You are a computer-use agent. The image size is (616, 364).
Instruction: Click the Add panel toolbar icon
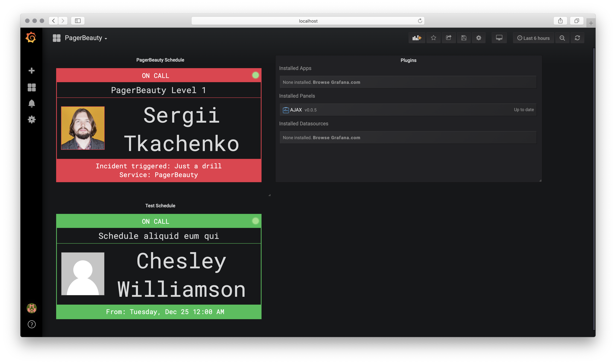(x=417, y=38)
